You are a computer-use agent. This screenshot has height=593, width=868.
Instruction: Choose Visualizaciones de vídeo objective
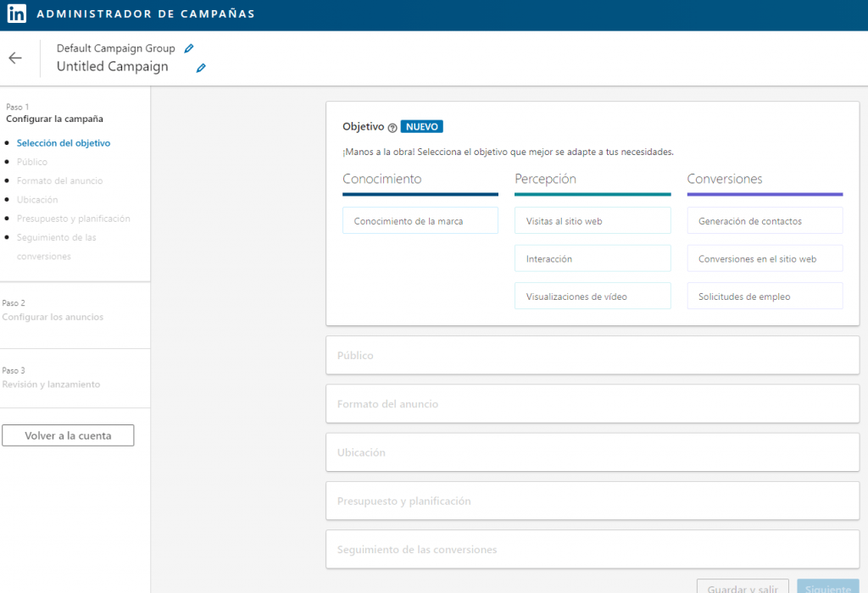[593, 296]
